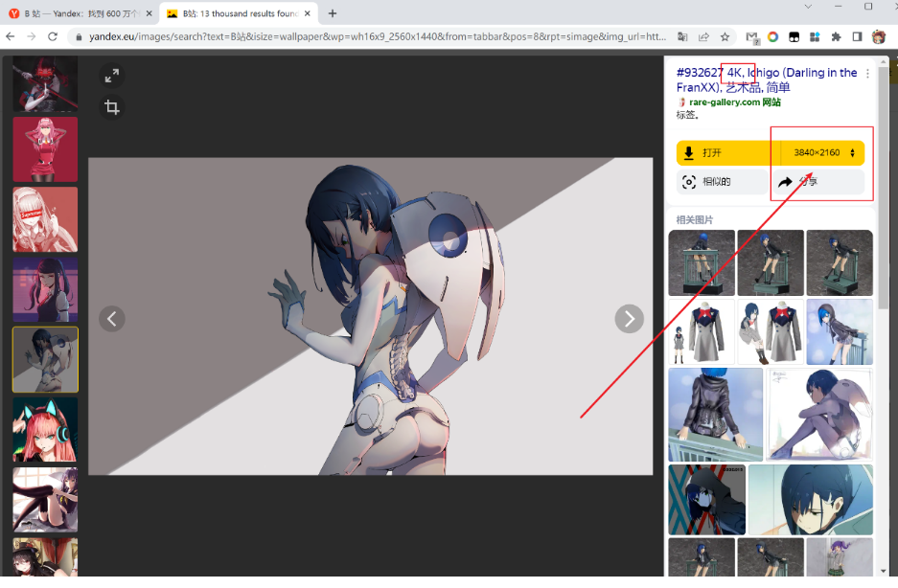This screenshot has width=898, height=588.
Task: Show the next image
Action: [629, 319]
